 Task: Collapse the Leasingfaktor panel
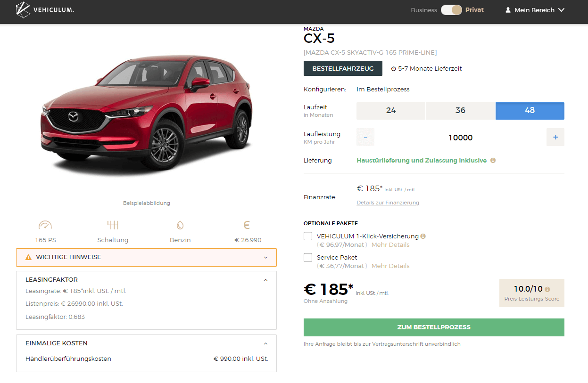pyautogui.click(x=265, y=280)
